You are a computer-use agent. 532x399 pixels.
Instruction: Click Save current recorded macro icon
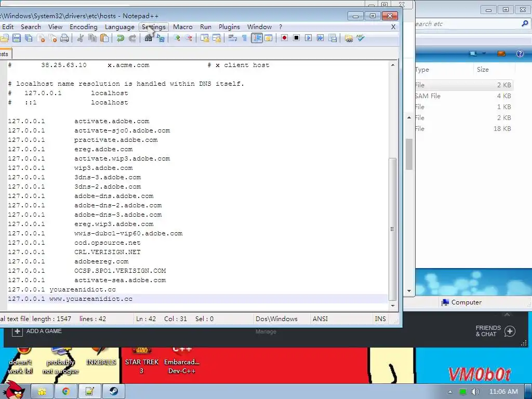click(332, 38)
